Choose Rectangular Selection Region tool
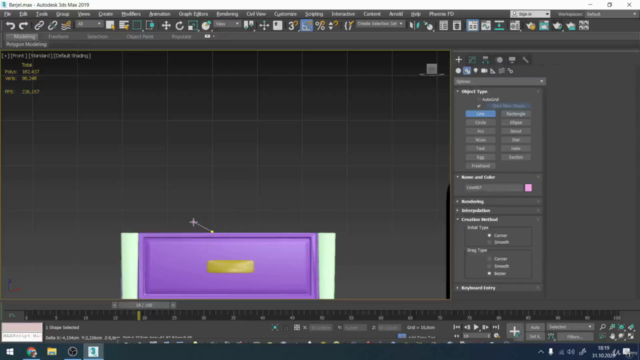 pos(137,26)
